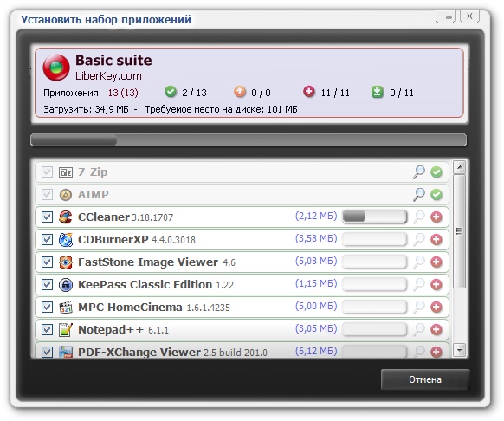Click the magnifier icon in MPC HomeCinema row

point(419,308)
